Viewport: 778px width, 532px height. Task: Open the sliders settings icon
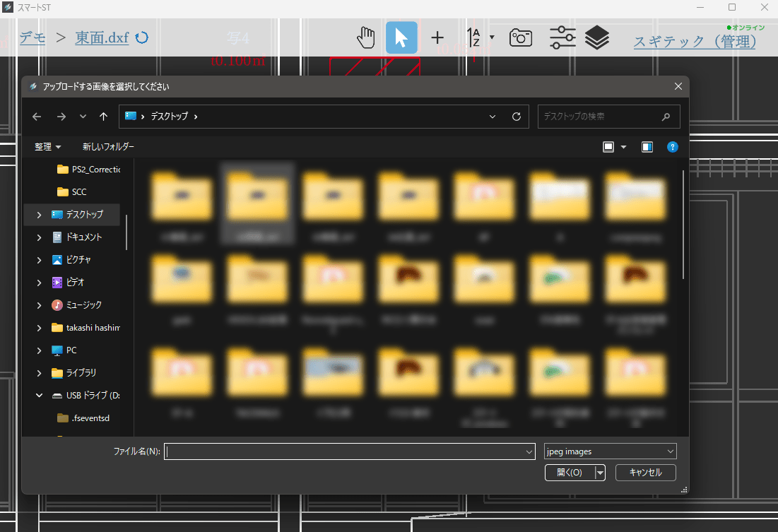[x=562, y=37]
